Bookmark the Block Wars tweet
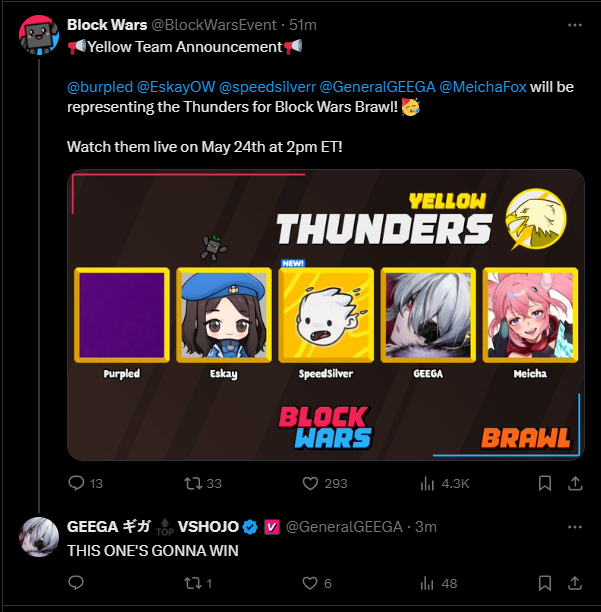This screenshot has height=612, width=601. 545,484
